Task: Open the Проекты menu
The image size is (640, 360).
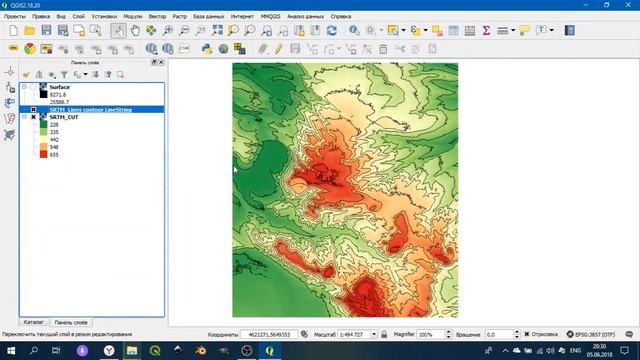Action: click(x=15, y=16)
